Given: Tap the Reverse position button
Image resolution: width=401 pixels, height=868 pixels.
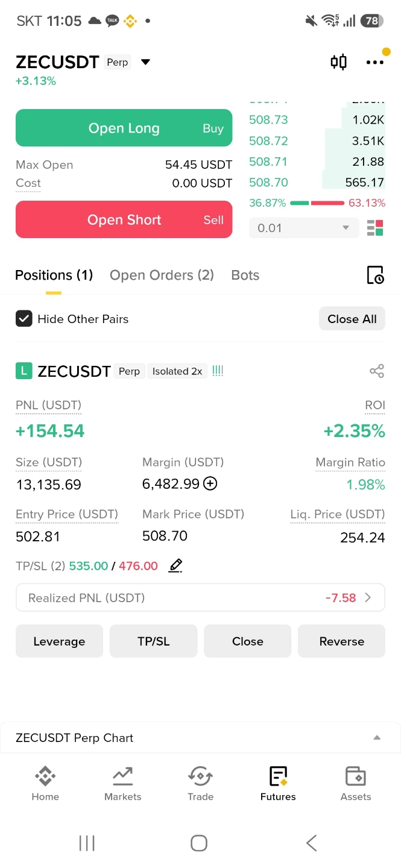Looking at the screenshot, I should click(x=341, y=641).
